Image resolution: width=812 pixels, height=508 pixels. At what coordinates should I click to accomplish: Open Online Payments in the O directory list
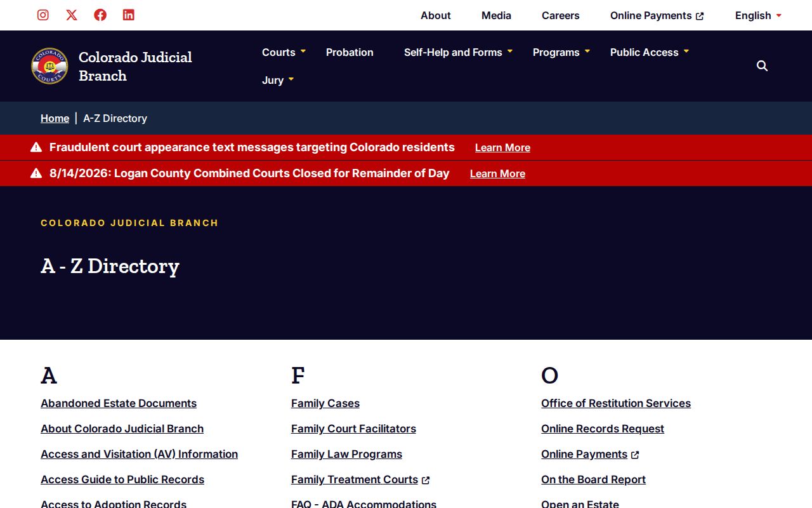[590, 454]
